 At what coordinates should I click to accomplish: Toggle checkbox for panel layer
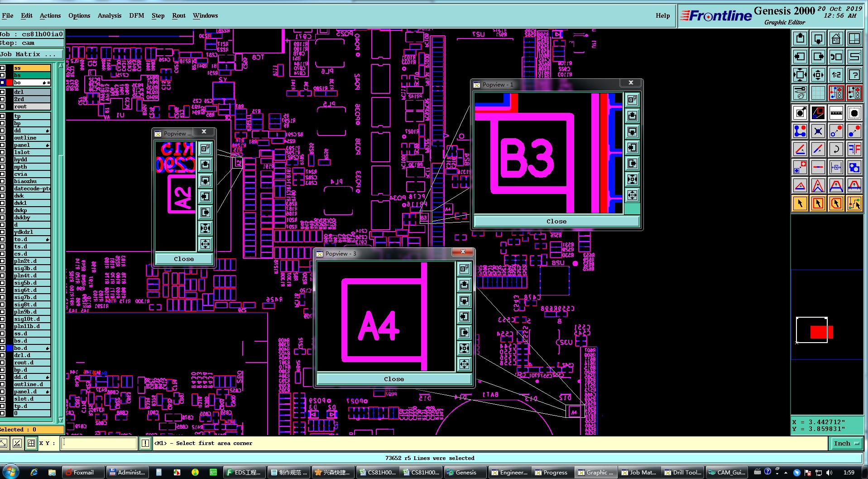[x=3, y=145]
